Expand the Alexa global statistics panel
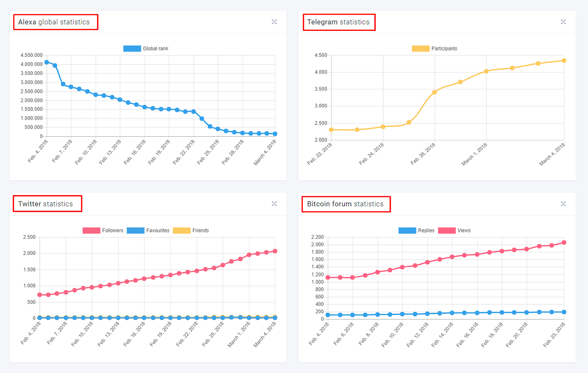This screenshot has height=373, width=588. [274, 22]
